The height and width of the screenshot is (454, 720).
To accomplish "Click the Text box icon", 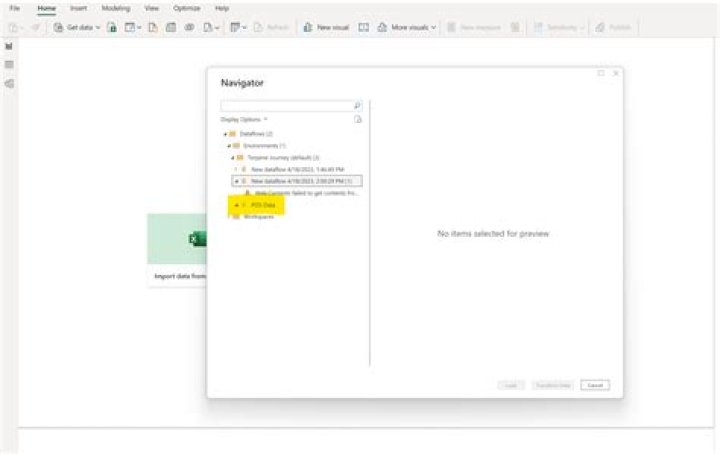I will coord(363,28).
